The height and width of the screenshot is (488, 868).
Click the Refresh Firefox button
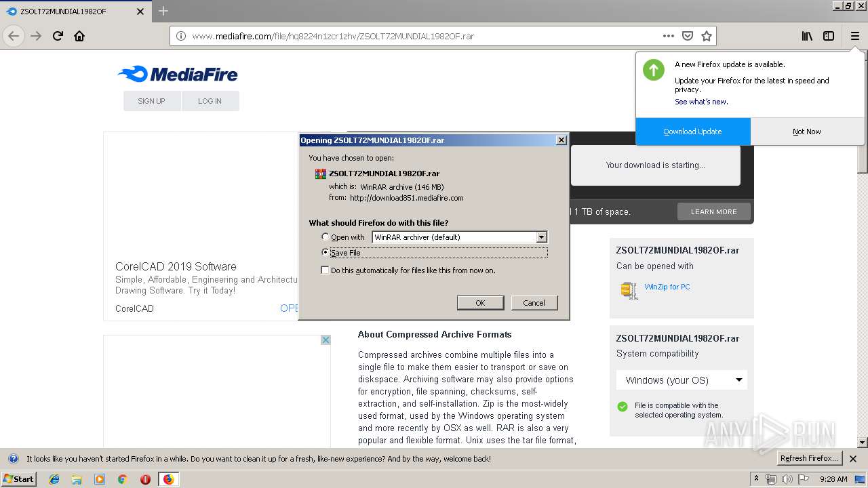810,459
